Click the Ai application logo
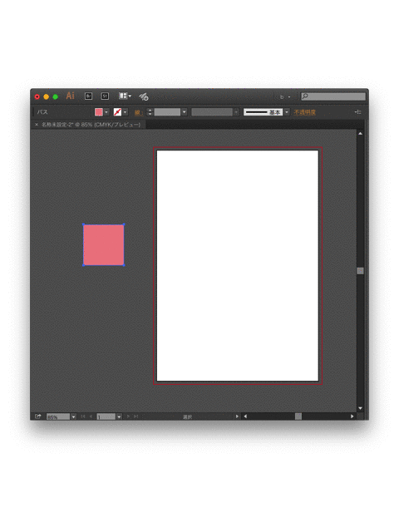The height and width of the screenshot is (532, 399). tap(70, 96)
